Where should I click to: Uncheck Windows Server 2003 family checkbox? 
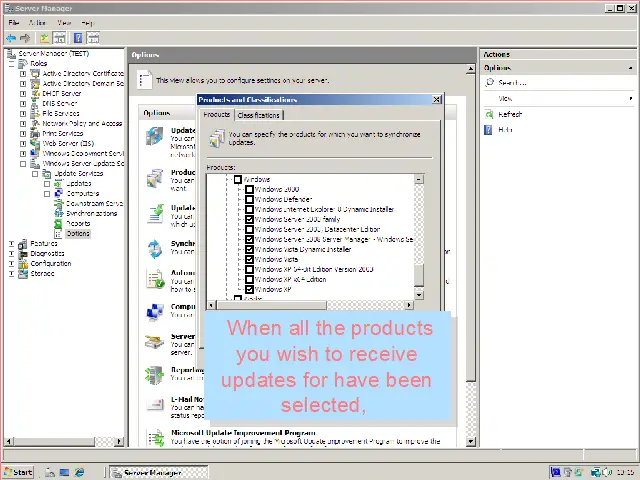coord(249,219)
